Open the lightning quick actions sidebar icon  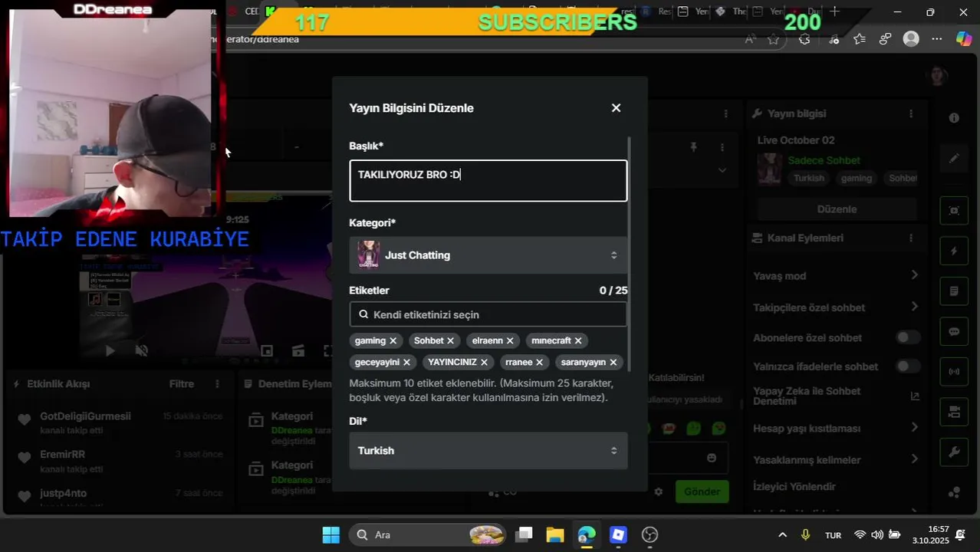[954, 251]
